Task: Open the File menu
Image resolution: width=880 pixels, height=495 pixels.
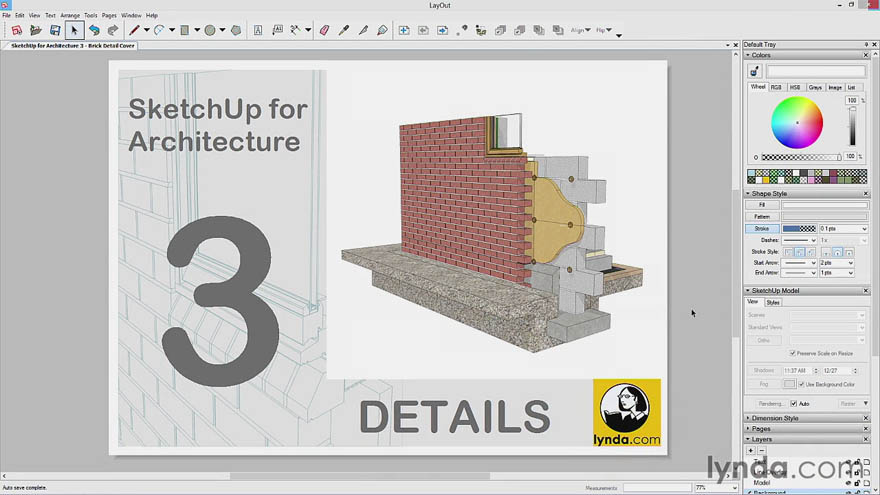Action: tap(6, 15)
